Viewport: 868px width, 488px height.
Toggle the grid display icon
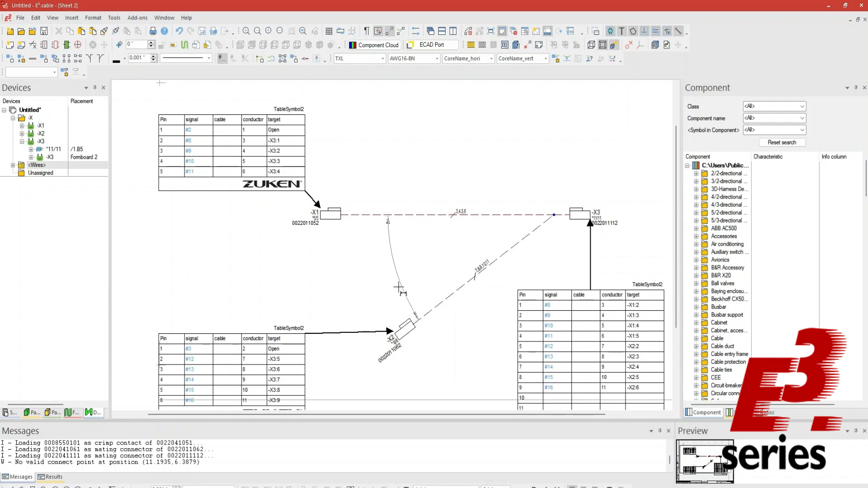pos(329,31)
